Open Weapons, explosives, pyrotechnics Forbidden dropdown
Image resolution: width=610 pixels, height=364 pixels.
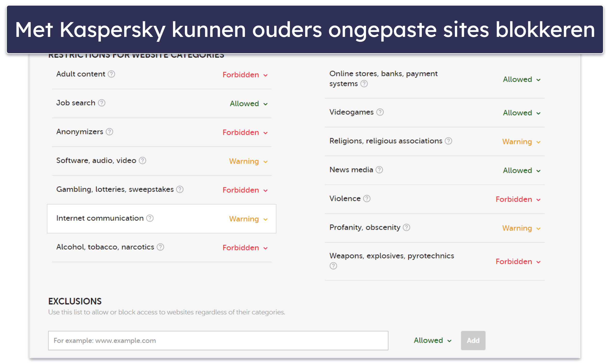coord(518,262)
